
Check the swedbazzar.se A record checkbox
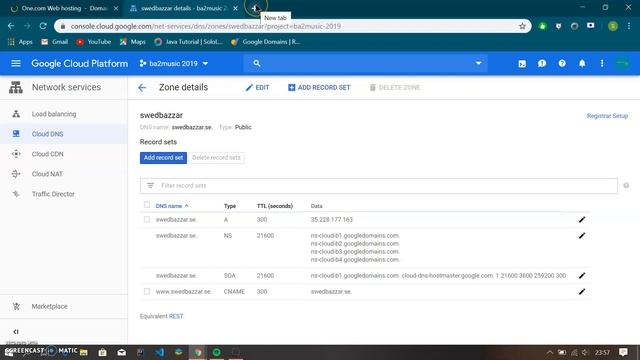point(147,220)
